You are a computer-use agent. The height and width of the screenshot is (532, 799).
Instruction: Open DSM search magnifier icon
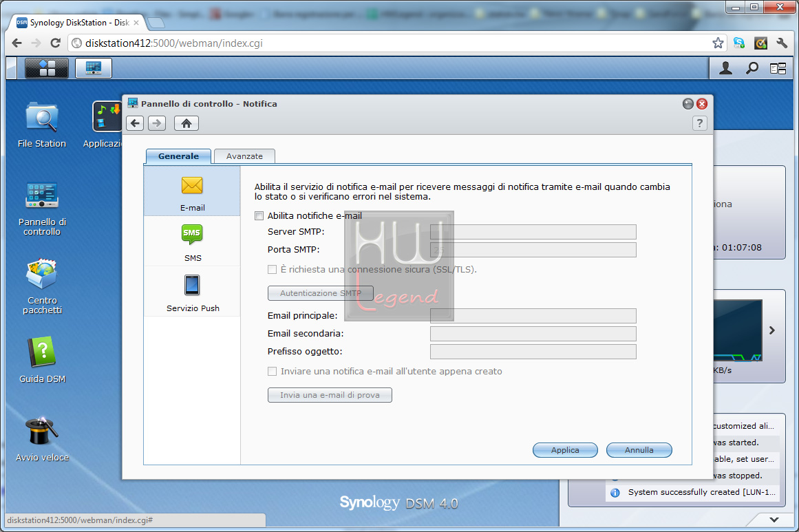(x=752, y=67)
